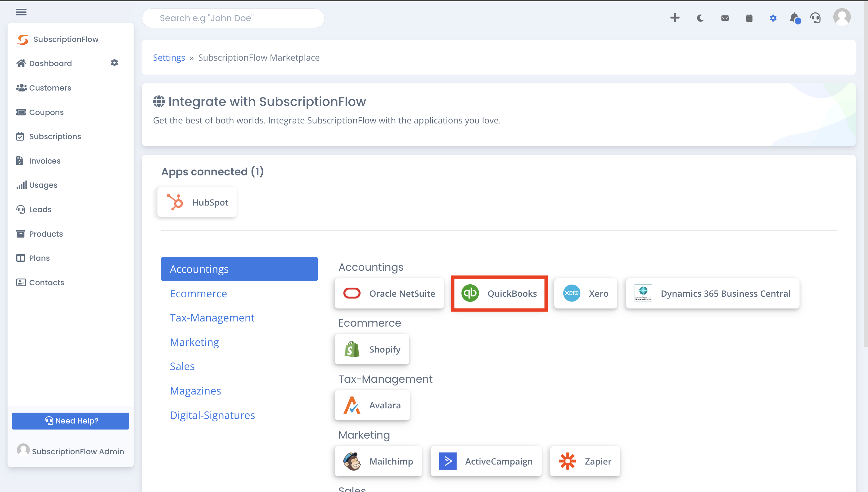Viewport: 868px width, 492px height.
Task: Click the headset support icon
Action: pos(816,18)
